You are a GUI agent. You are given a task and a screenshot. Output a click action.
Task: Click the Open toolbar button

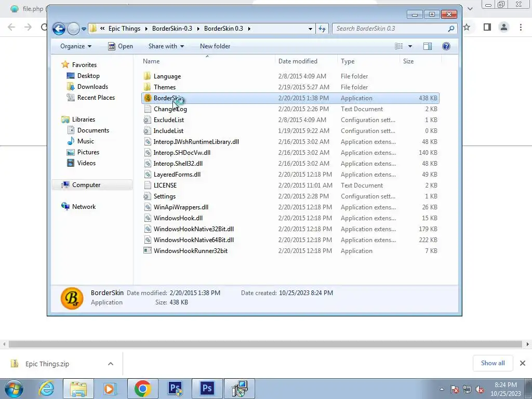[121, 46]
